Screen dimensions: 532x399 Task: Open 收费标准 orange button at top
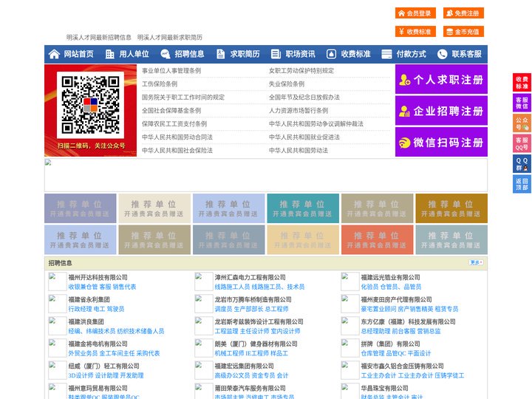[415, 32]
